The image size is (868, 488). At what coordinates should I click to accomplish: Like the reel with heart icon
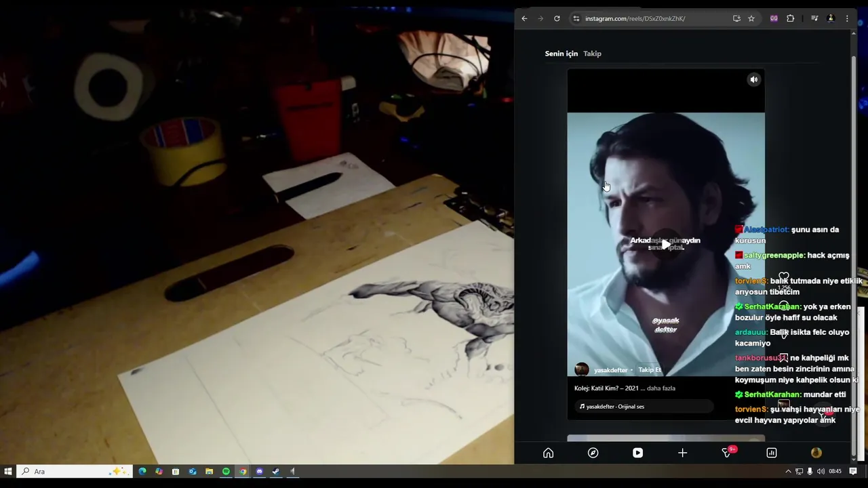pos(784,277)
